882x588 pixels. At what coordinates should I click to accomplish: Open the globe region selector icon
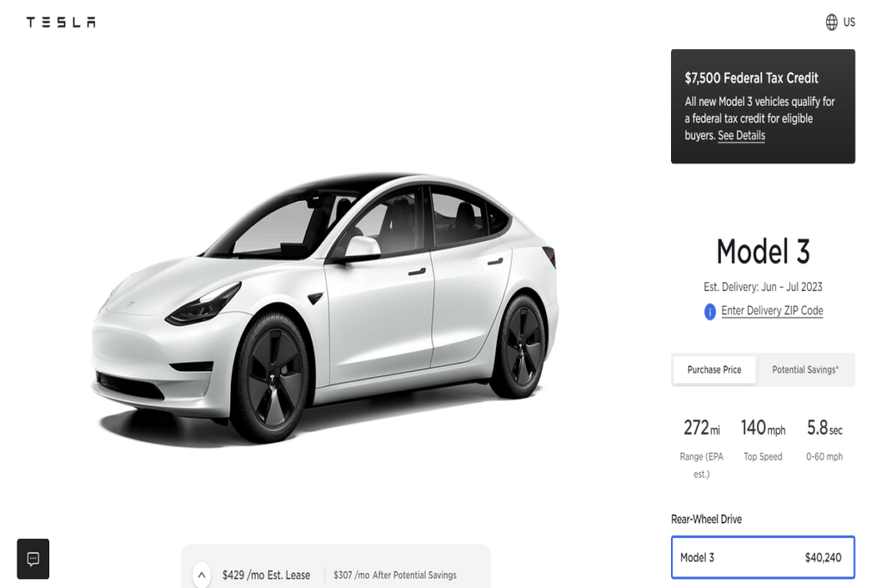point(831,22)
